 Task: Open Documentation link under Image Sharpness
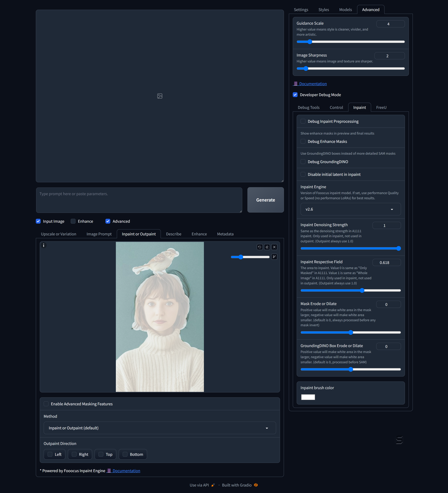coord(313,84)
